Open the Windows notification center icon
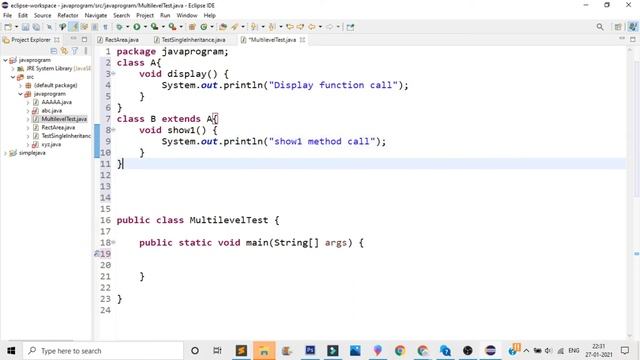This screenshot has height=360, width=640. click(625, 351)
